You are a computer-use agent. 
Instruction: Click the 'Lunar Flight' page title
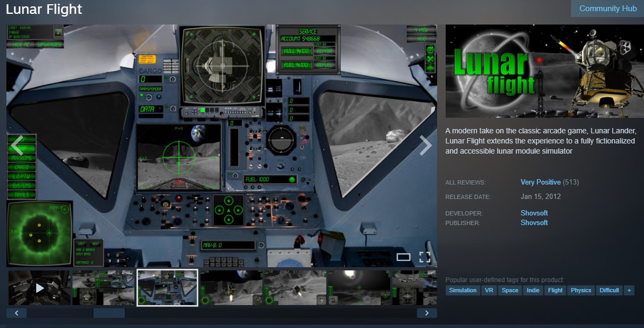pyautogui.click(x=44, y=10)
